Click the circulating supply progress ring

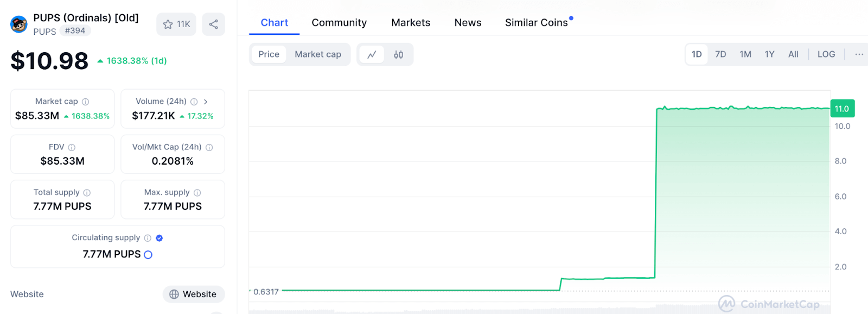coord(148,255)
